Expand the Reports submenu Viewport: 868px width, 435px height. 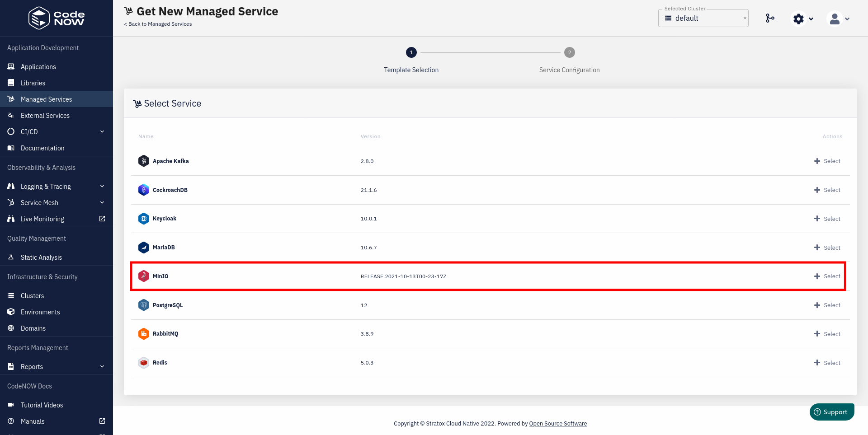[x=102, y=366]
